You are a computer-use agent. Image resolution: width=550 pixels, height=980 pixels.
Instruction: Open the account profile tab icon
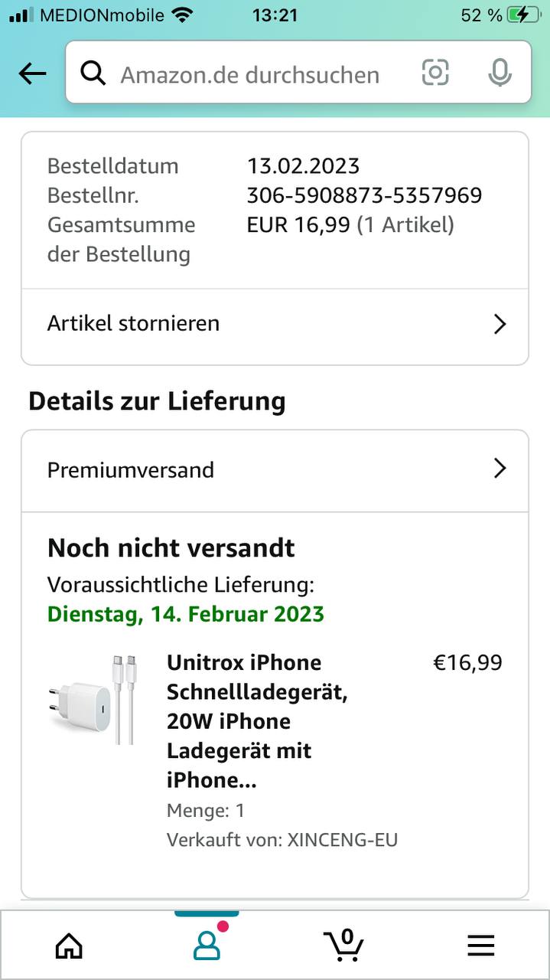207,946
